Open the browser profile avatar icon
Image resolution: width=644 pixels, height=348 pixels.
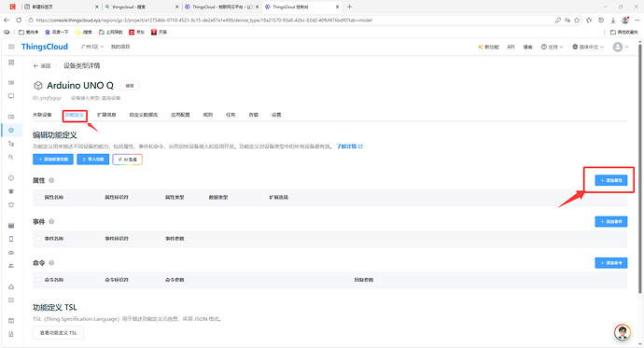(x=625, y=21)
